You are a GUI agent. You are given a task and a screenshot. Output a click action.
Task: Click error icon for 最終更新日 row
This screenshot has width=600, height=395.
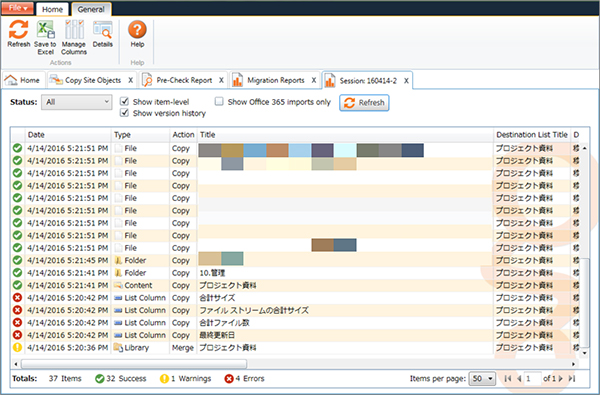pos(17,335)
